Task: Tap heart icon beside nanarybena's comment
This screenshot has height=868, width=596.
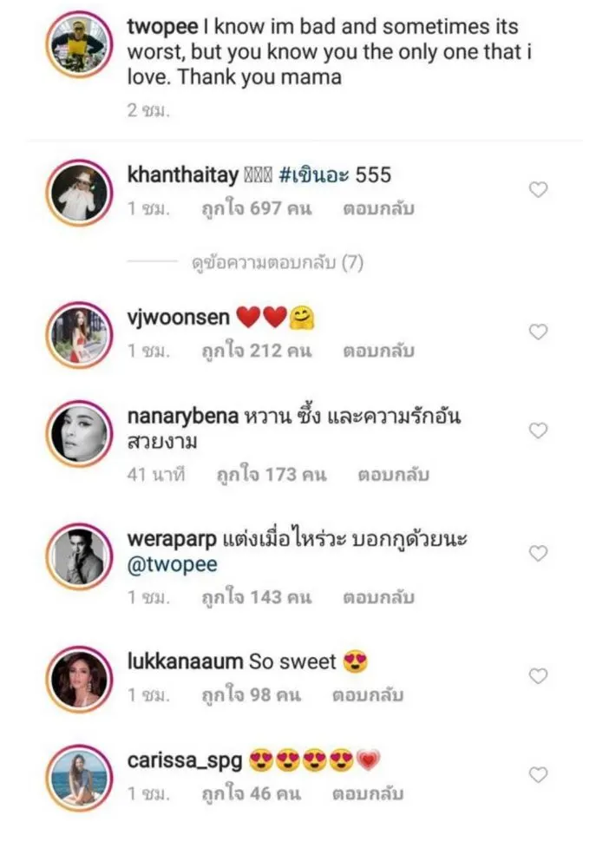Action: (538, 431)
